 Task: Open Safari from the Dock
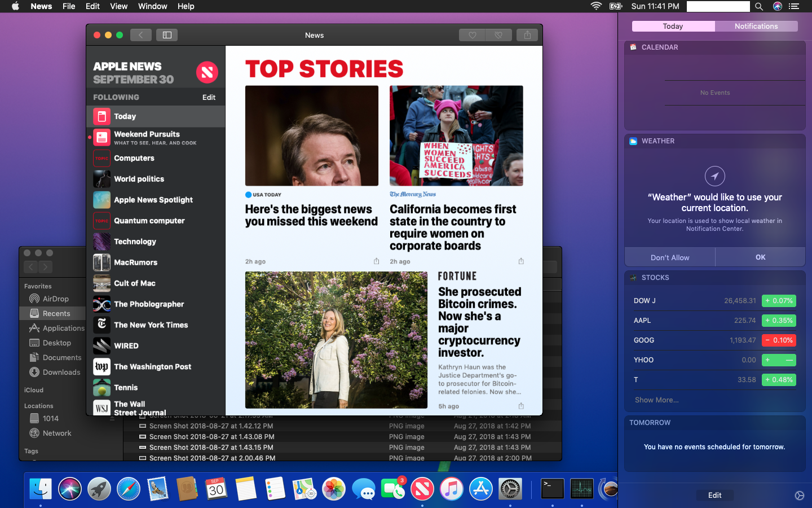pos(129,489)
